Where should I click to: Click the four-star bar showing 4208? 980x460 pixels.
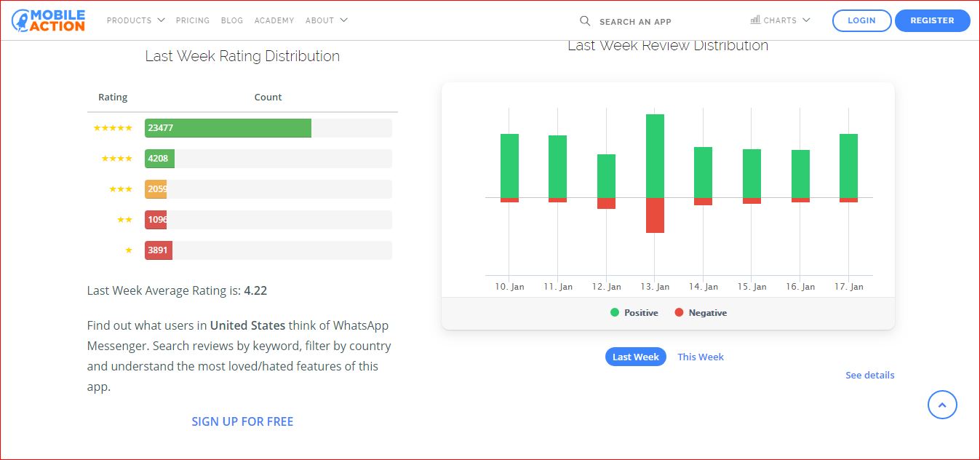coord(159,159)
